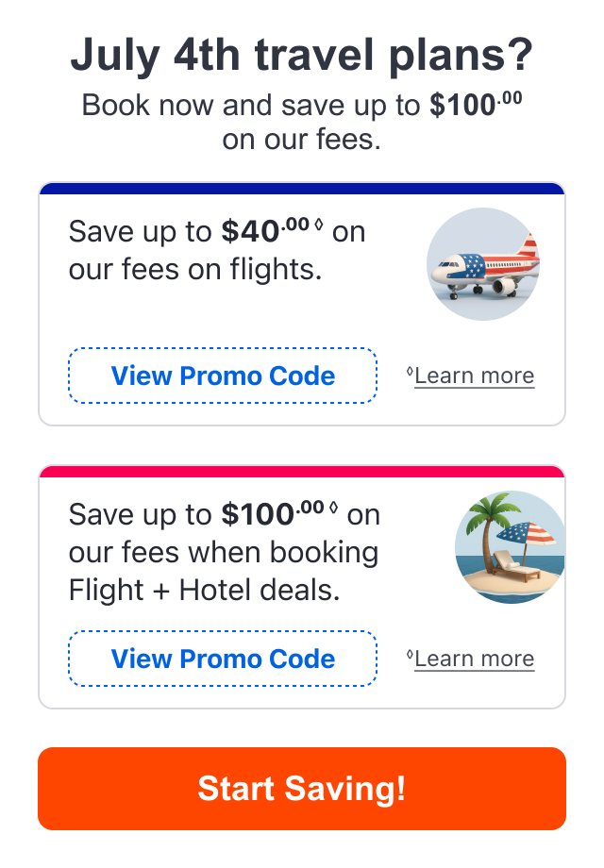Select the bold $100.00 amount in hotel card
Screen dimensions: 604x868
click(273, 513)
